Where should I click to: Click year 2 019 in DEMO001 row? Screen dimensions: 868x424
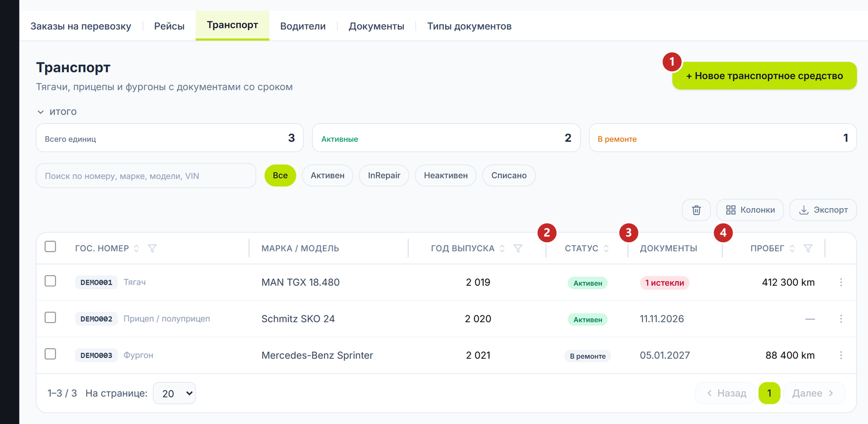point(478,282)
